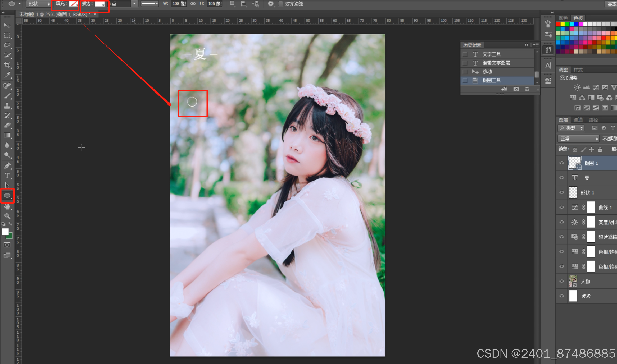617x364 pixels.
Task: Switch to the 样式 tab
Action: click(578, 70)
